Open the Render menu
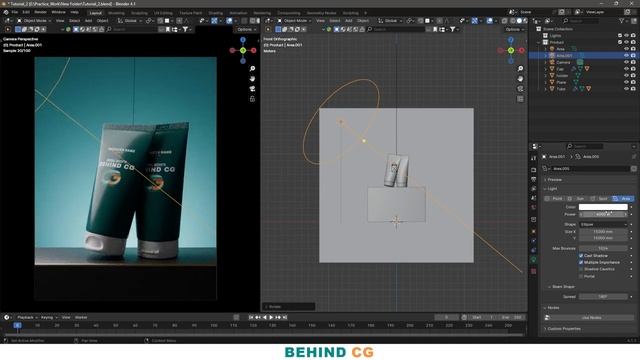 click(40, 12)
